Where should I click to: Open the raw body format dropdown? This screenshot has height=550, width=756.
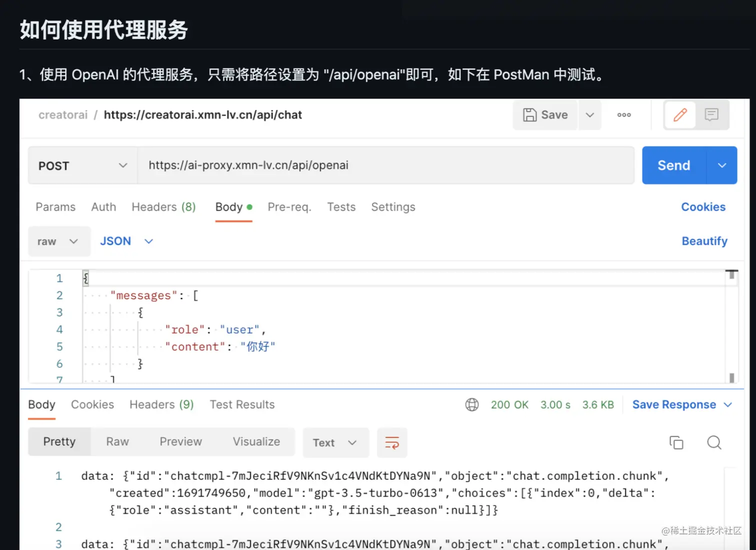pyautogui.click(x=59, y=241)
